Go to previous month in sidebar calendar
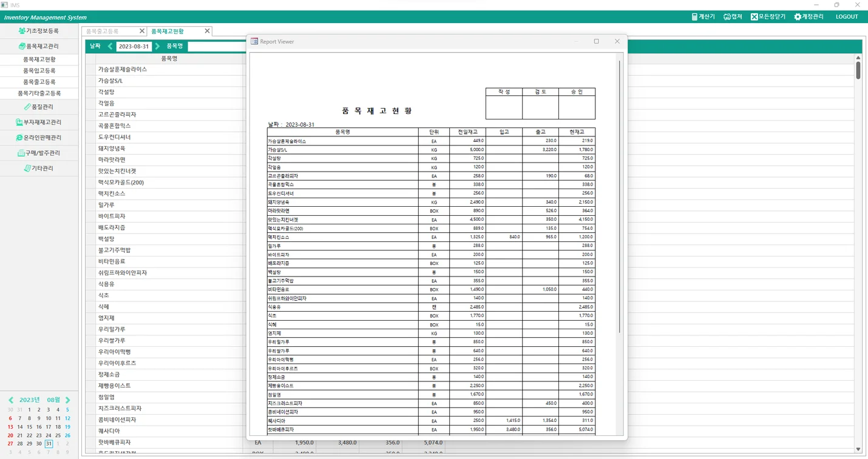 (10, 400)
